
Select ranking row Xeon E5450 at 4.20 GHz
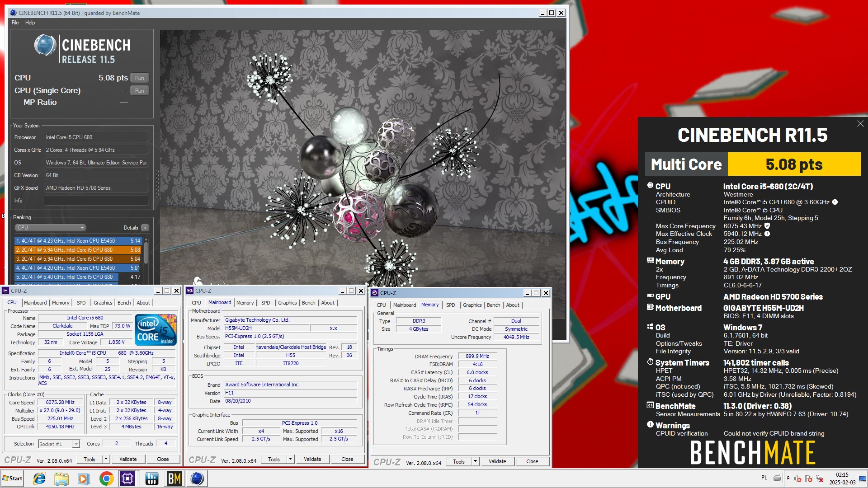(78, 268)
